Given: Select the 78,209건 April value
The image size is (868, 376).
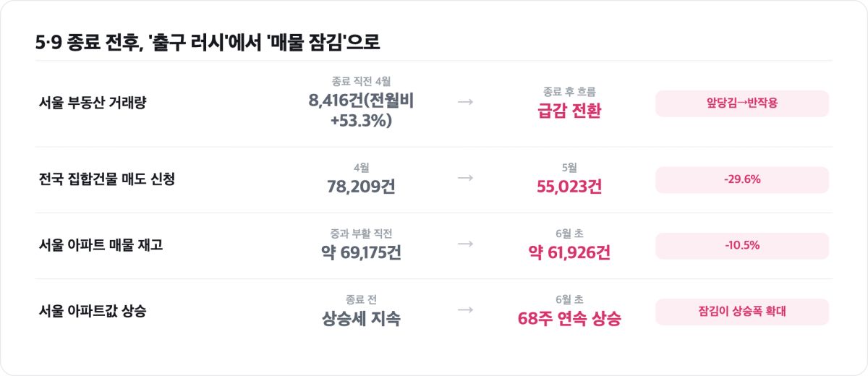Looking at the screenshot, I should pyautogui.click(x=361, y=187).
